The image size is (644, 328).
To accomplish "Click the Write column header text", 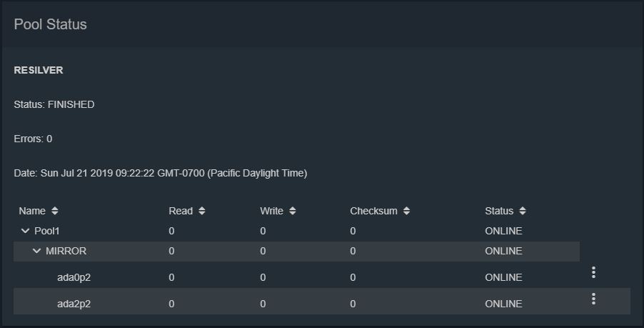I will (271, 211).
